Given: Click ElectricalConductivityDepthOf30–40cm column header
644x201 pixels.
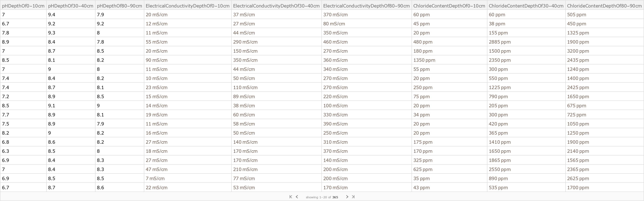Looking at the screenshot, I should pos(276,6).
